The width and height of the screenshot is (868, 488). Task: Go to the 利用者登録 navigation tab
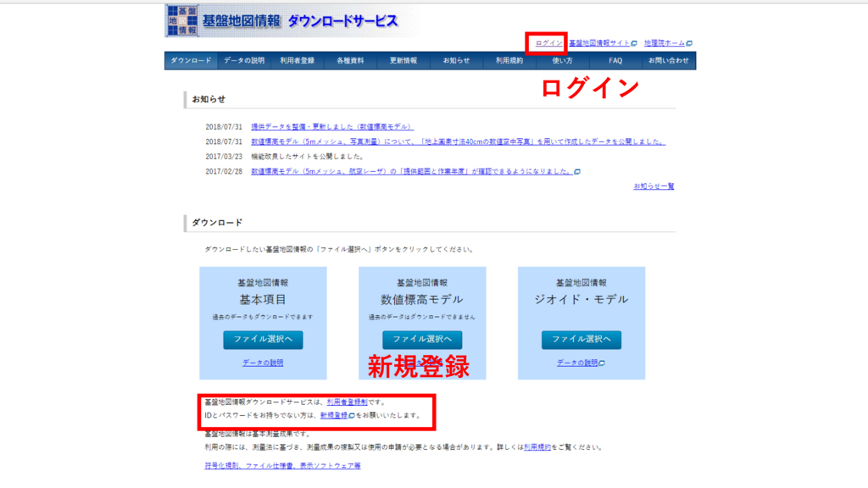point(298,61)
